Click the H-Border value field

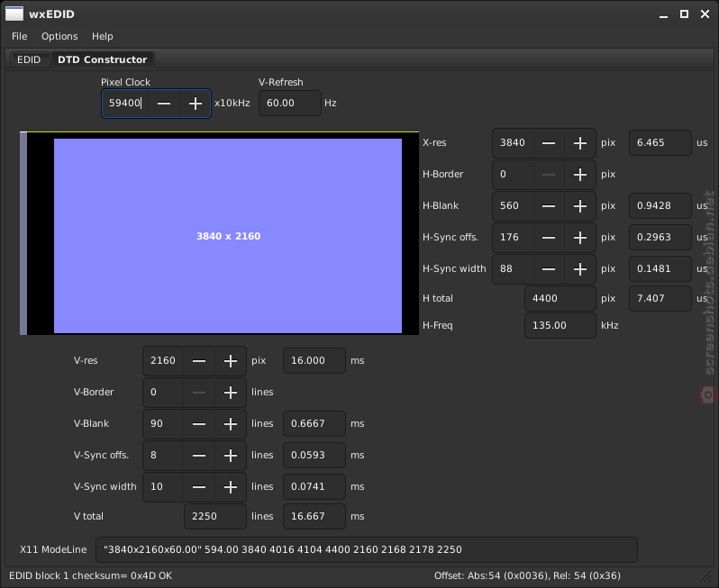pos(513,175)
